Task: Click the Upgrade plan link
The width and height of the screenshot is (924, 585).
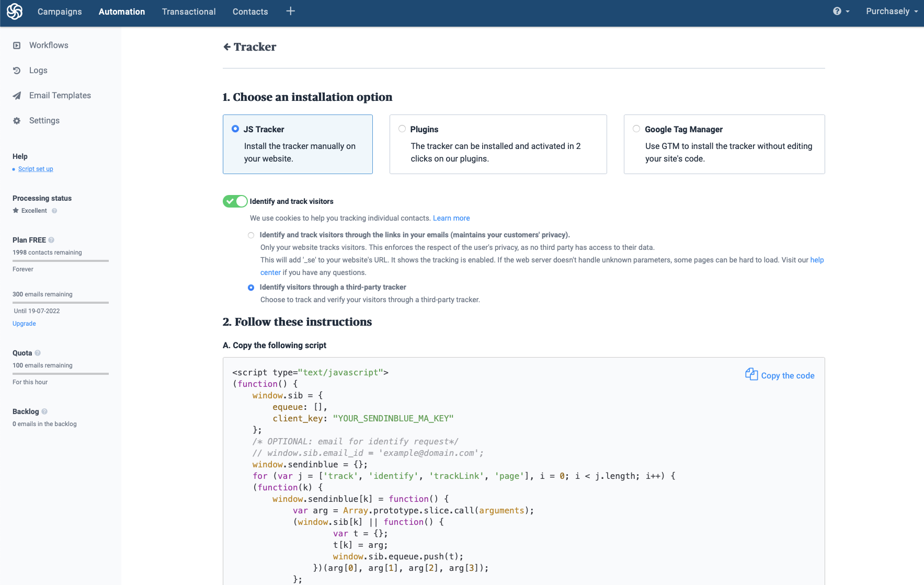Action: tap(24, 324)
